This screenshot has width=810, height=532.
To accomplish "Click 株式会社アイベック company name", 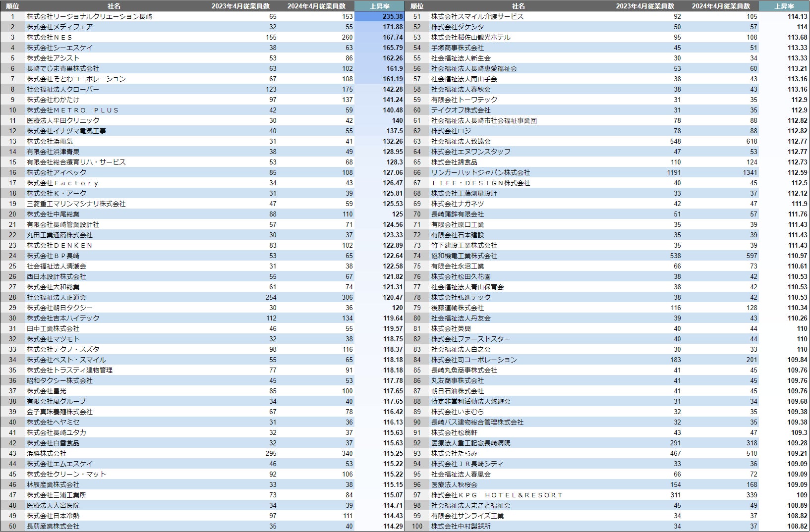I will tap(57, 172).
